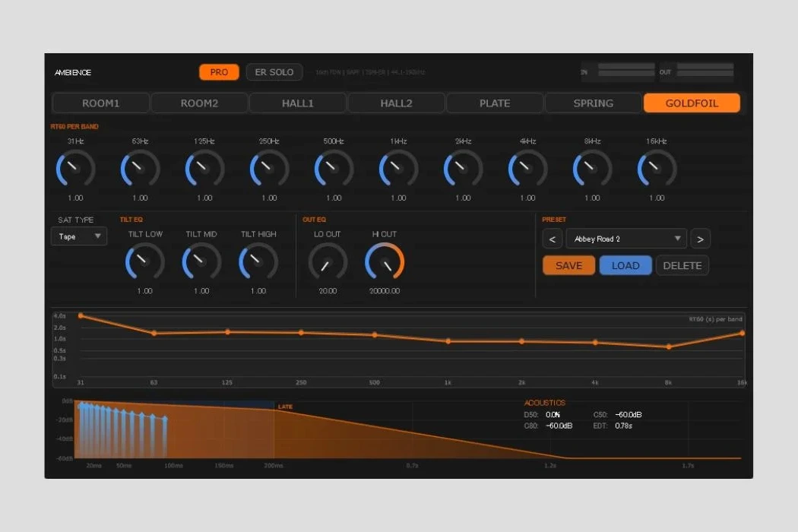Go to previous preset with left arrow
Screen dimensions: 798x532
point(553,239)
